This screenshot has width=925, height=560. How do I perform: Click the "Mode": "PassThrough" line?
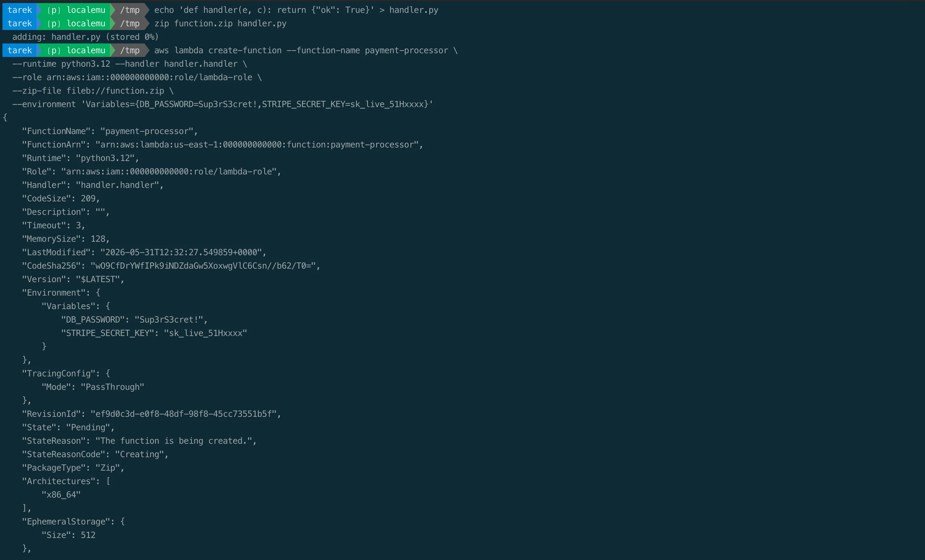93,387
